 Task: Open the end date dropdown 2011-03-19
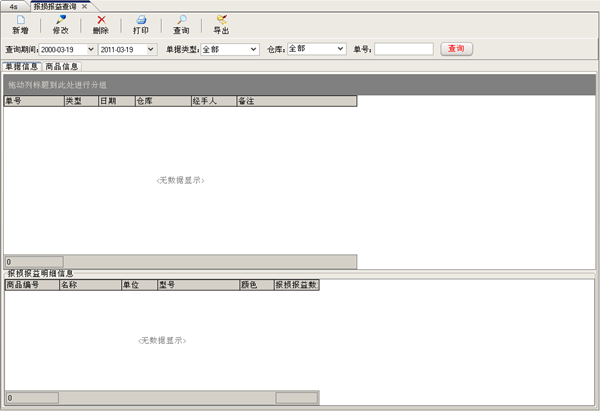150,48
